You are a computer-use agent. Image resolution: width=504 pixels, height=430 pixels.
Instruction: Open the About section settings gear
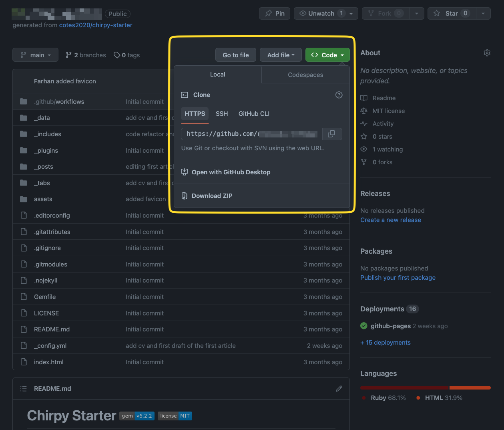click(x=487, y=53)
